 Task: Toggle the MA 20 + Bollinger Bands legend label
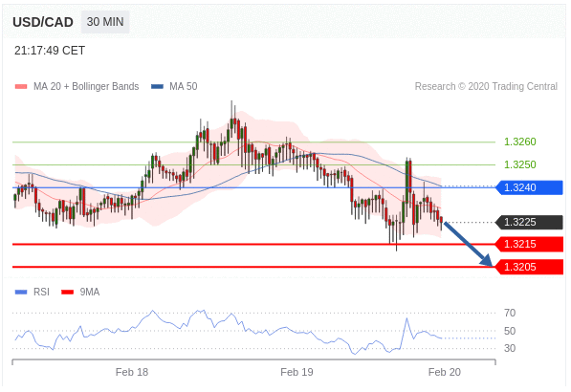point(86,86)
